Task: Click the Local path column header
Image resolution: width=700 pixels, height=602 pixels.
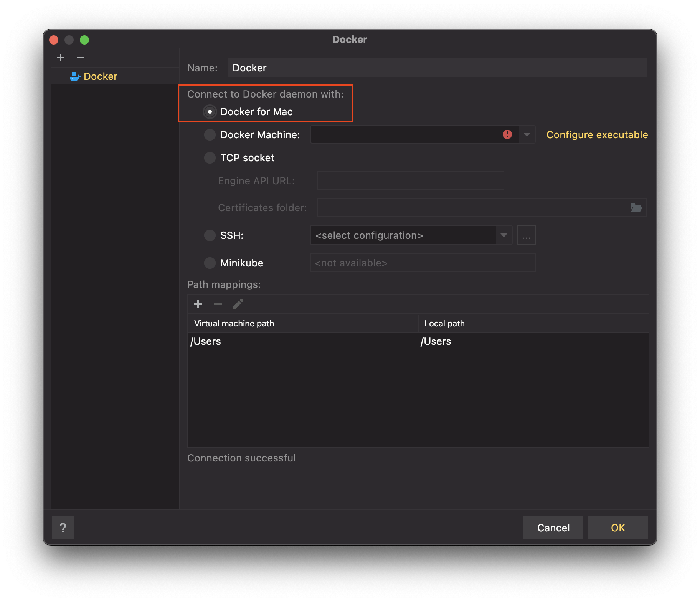Action: (533, 323)
